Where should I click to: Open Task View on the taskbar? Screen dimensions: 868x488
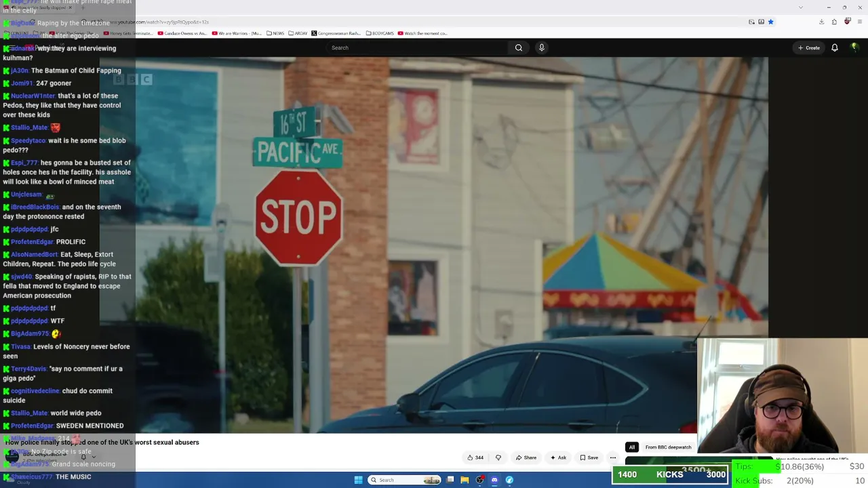450,480
